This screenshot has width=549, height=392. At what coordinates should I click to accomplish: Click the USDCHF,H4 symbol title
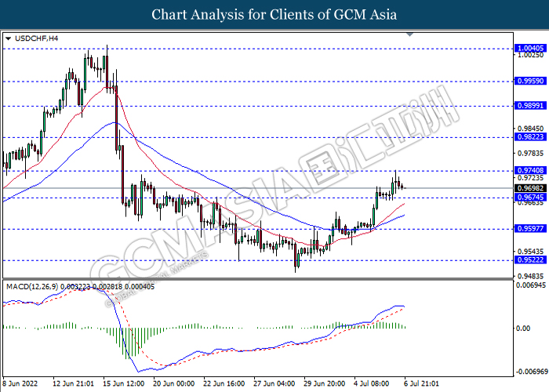[36, 38]
